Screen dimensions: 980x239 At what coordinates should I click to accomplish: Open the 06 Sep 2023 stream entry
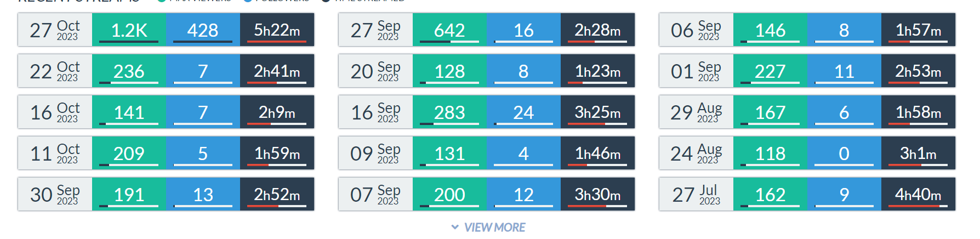pyautogui.click(x=696, y=30)
